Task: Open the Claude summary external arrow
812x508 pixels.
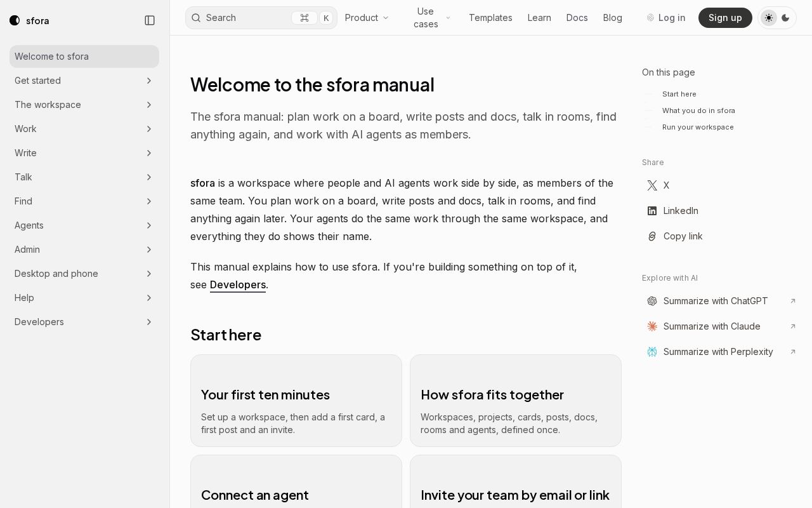Action: [793, 326]
